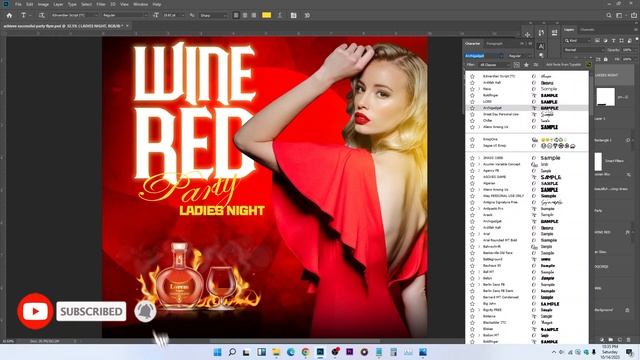Screen dimensions: 640x360
Task: Open font family dropdown in options bar
Action: pyautogui.click(x=96, y=15)
